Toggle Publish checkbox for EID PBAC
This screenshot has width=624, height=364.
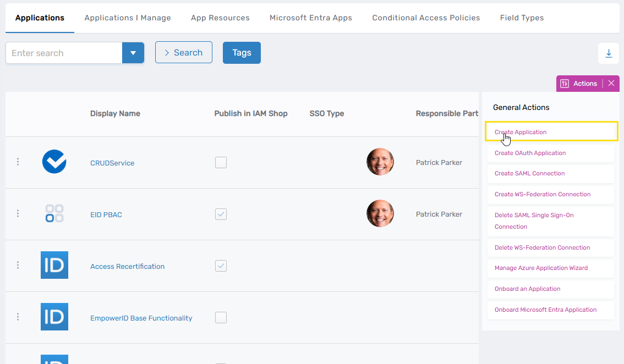coord(221,214)
